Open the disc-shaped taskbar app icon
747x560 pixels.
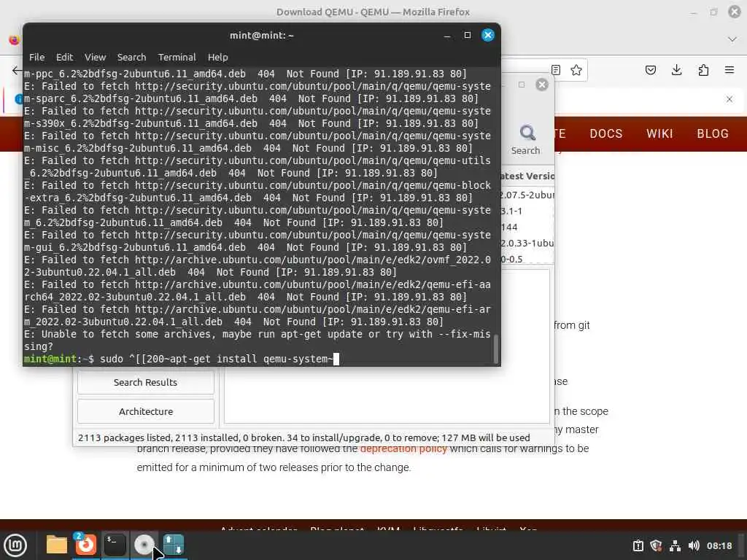pyautogui.click(x=144, y=545)
